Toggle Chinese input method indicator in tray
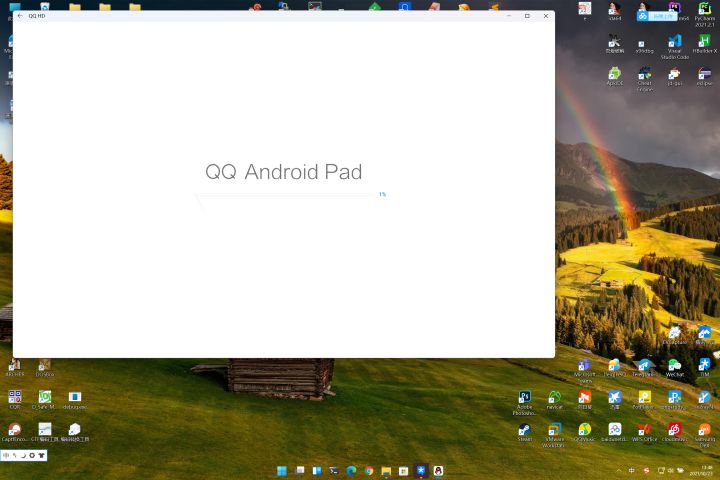The image size is (720, 480). [632, 470]
